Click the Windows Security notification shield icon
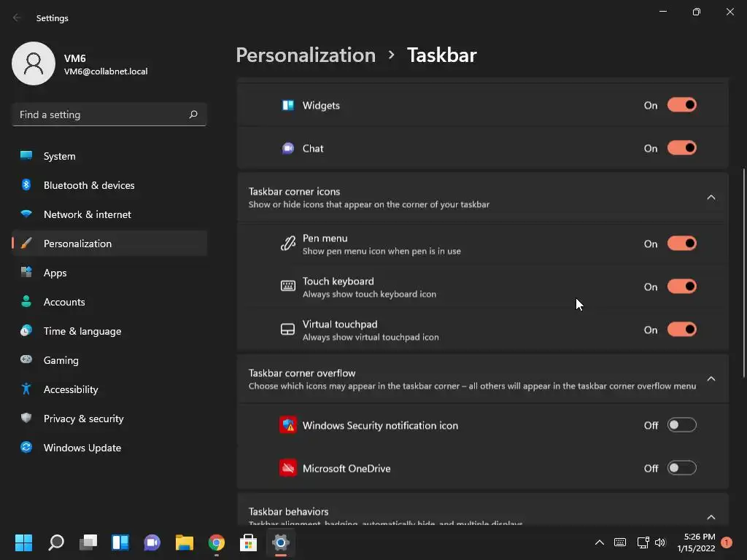The width and height of the screenshot is (747, 560). (x=287, y=425)
